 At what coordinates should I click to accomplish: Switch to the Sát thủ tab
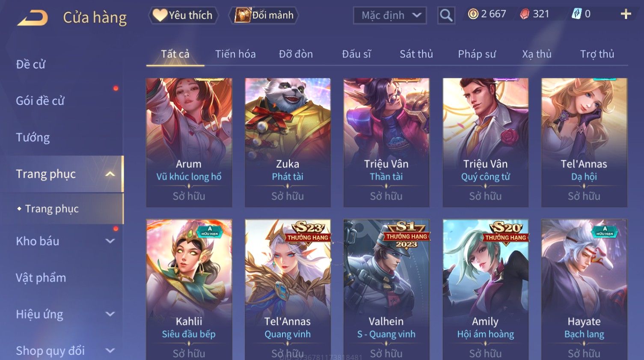tap(416, 54)
